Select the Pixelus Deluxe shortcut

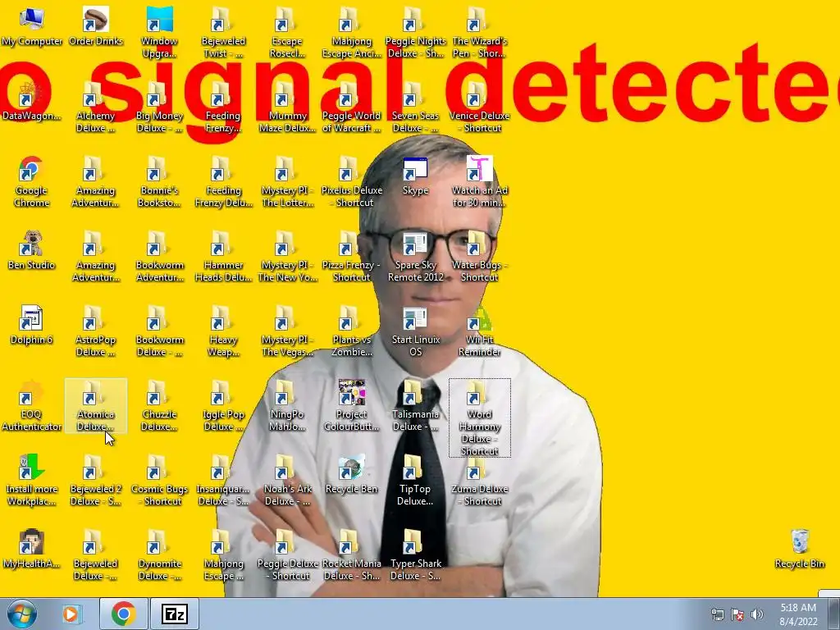[x=351, y=181]
